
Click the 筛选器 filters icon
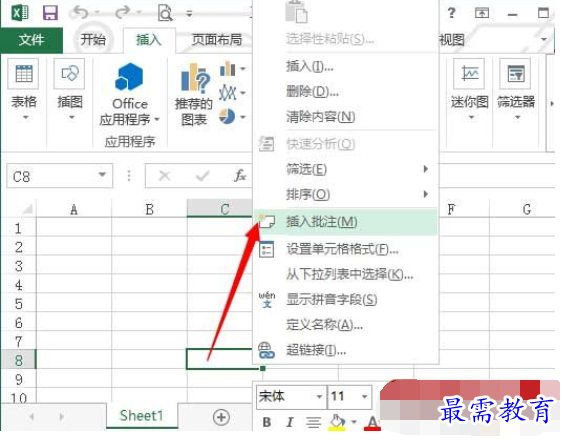(515, 74)
